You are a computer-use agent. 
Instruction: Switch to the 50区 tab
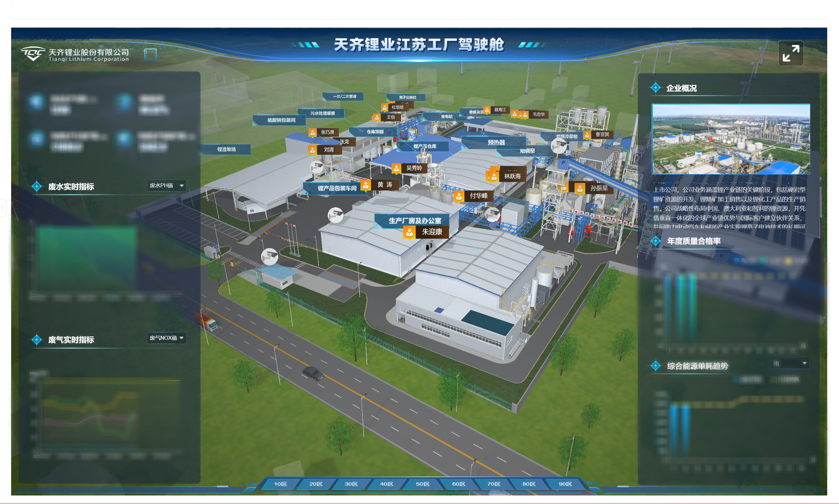pos(422,484)
